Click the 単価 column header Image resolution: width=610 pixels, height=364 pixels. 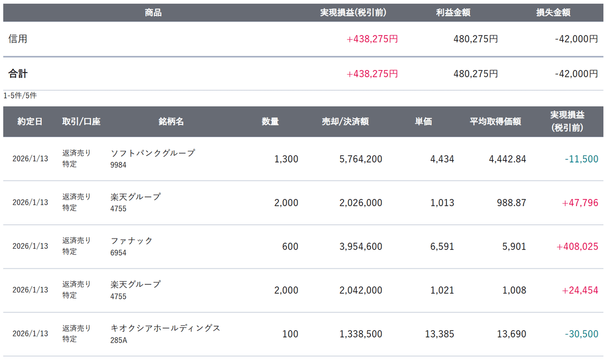pos(423,122)
